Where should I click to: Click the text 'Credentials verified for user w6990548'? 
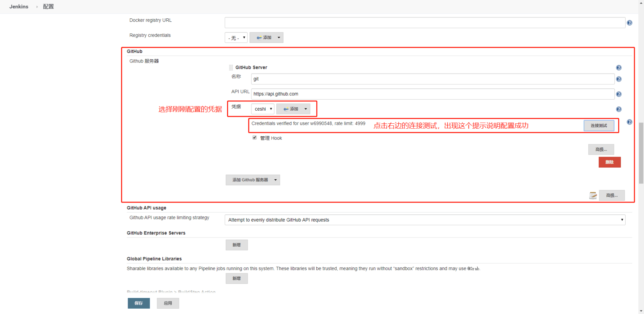[292, 123]
